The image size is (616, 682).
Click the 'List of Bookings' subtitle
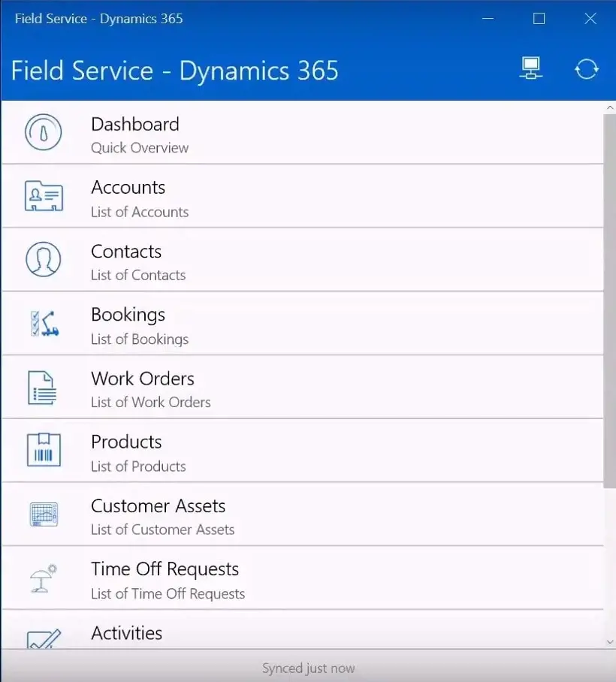tap(140, 339)
